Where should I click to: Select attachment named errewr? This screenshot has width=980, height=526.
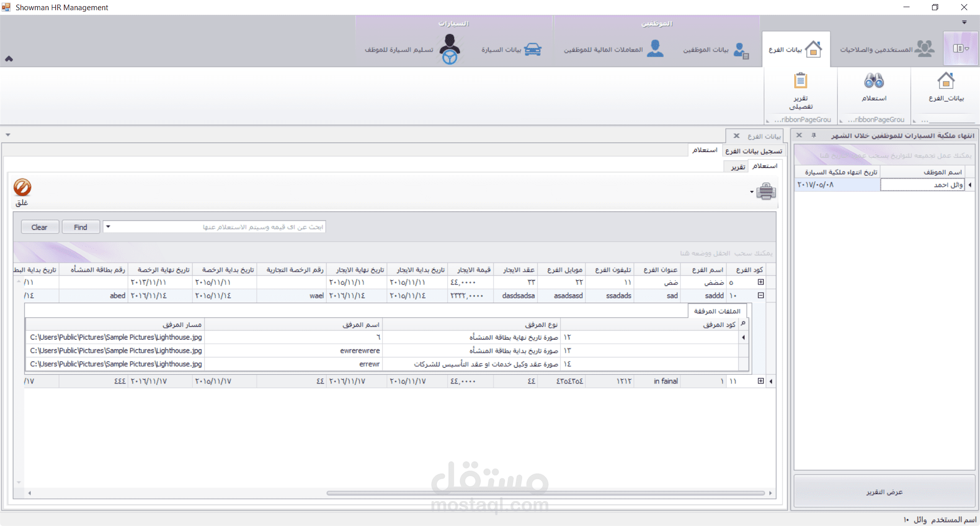(x=293, y=364)
